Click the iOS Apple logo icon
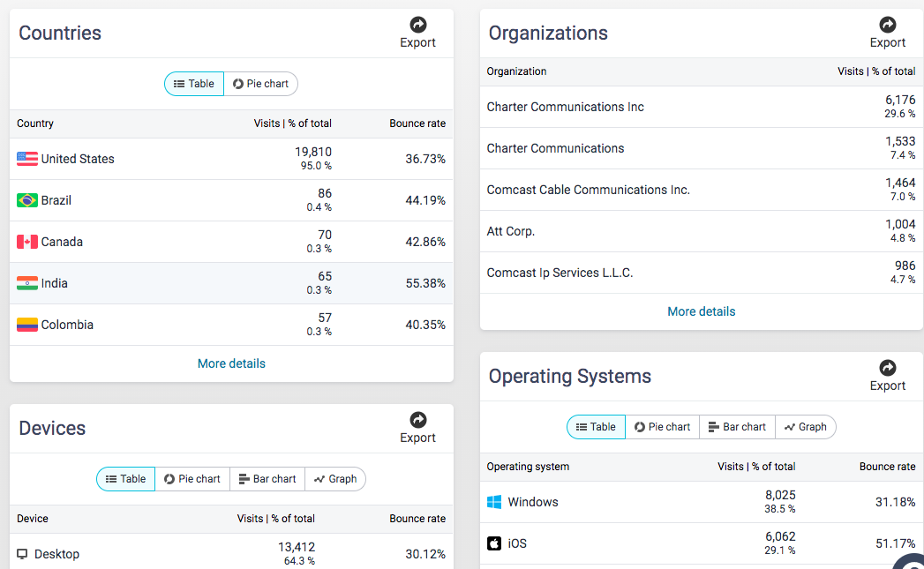This screenshot has width=924, height=569. coord(494,543)
